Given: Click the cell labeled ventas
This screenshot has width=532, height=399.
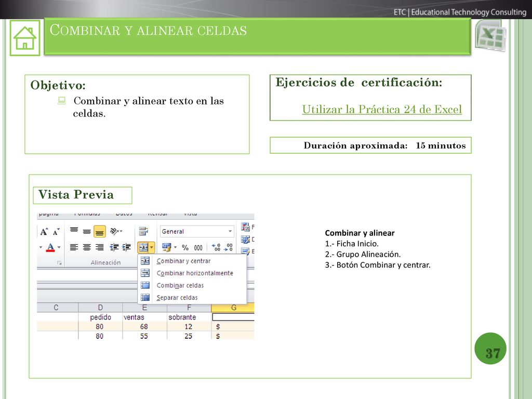Looking at the screenshot, I should pos(144,317).
